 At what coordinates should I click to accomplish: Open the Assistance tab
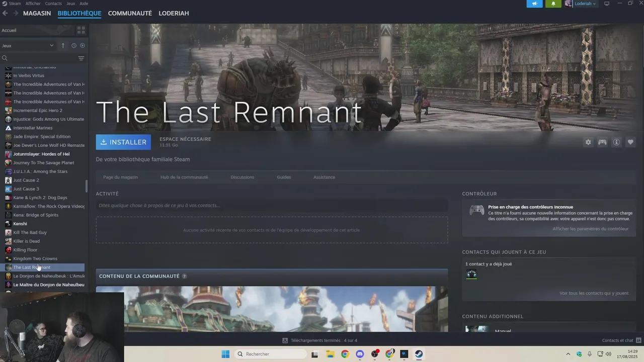(324, 177)
